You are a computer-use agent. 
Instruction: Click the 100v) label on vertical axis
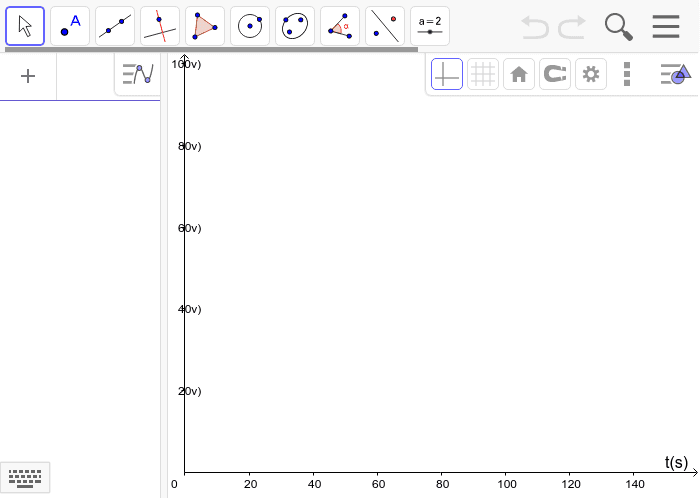coord(187,64)
